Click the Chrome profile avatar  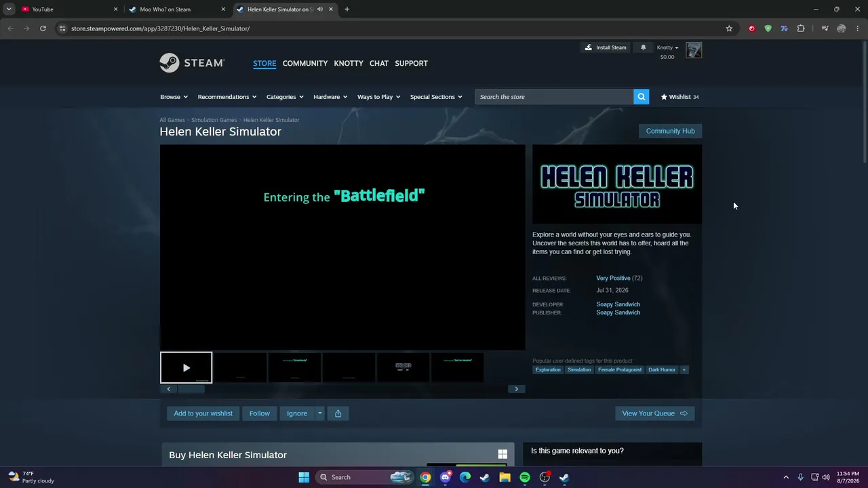coord(841,28)
